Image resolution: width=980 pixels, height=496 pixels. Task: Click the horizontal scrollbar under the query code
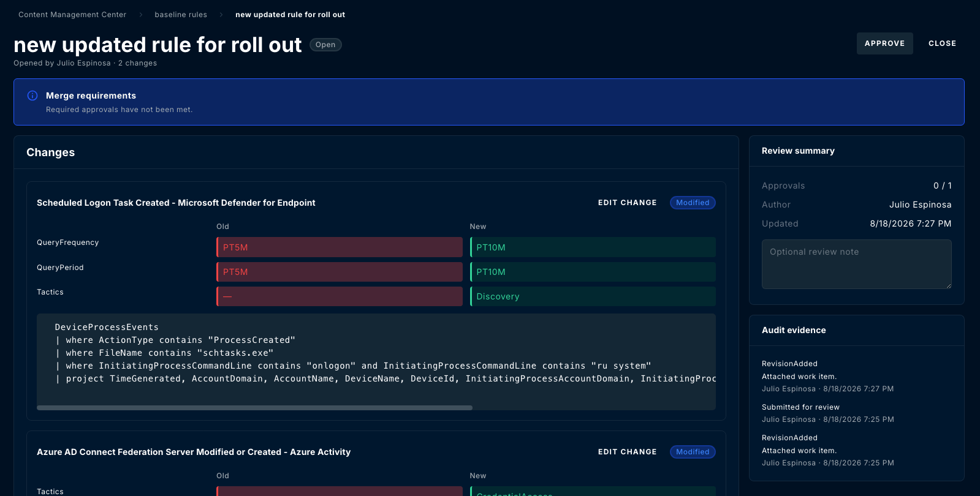click(254, 408)
